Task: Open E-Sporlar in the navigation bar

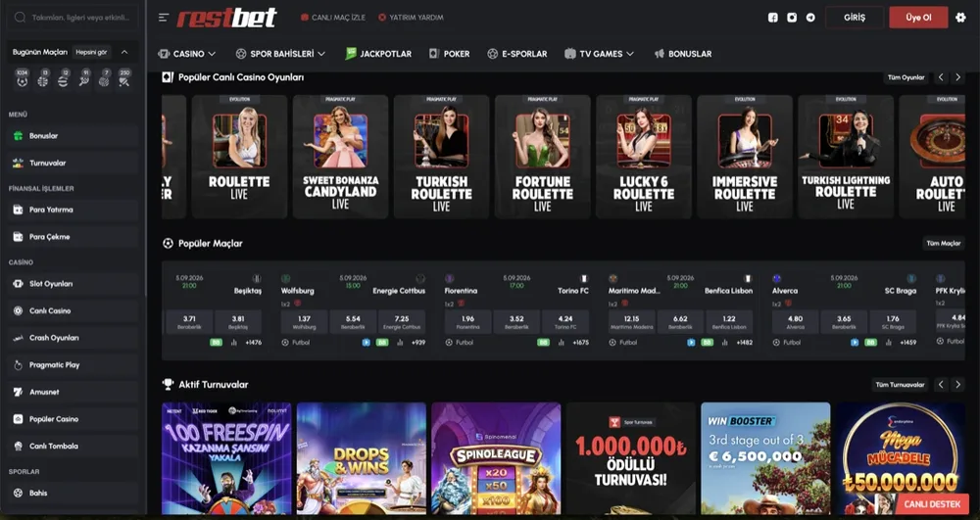Action: [517, 54]
